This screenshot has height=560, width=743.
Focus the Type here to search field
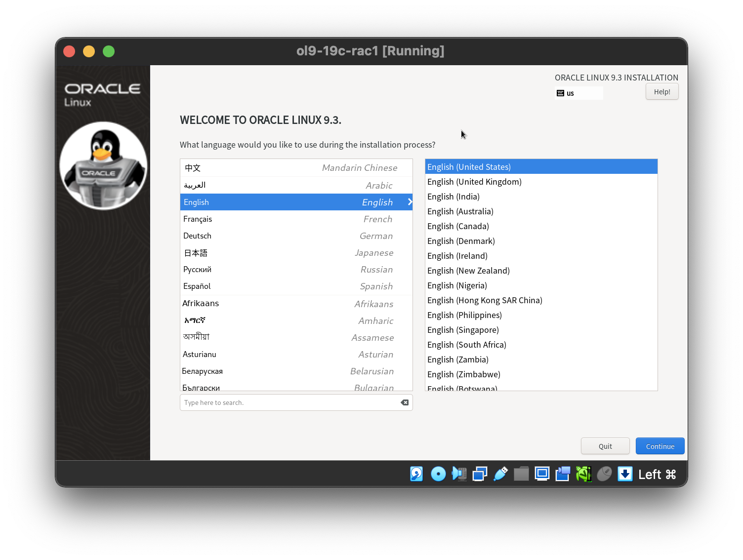click(x=296, y=402)
